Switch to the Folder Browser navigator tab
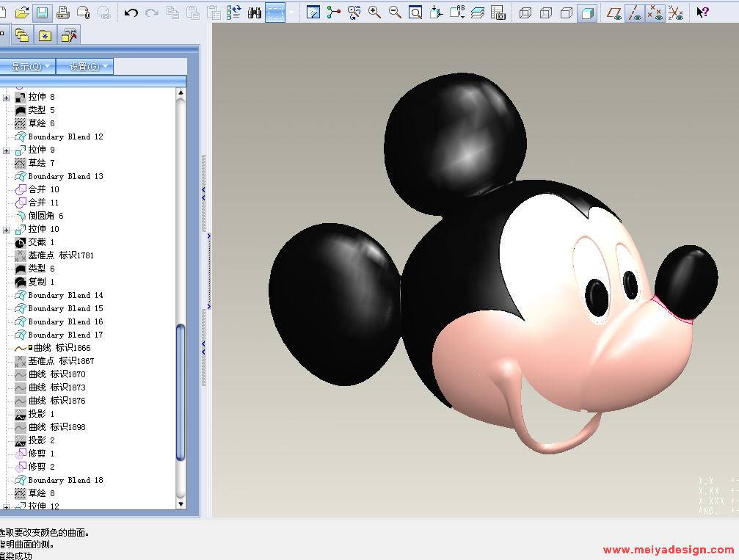Image resolution: width=739 pixels, height=560 pixels. pos(22,35)
